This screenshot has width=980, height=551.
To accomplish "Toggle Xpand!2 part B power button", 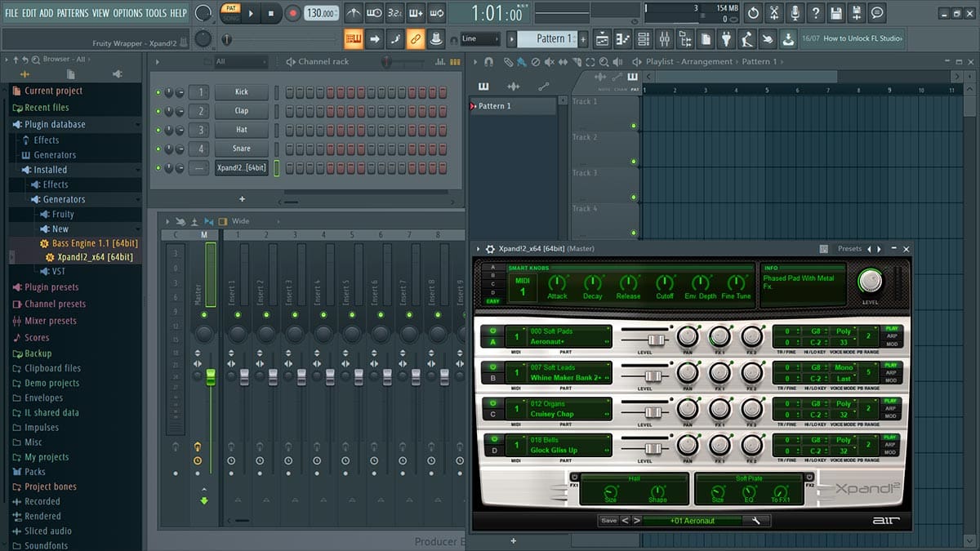I will (492, 368).
